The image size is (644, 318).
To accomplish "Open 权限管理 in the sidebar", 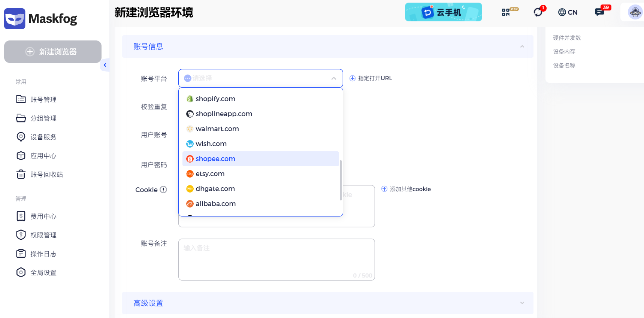I will [x=43, y=235].
